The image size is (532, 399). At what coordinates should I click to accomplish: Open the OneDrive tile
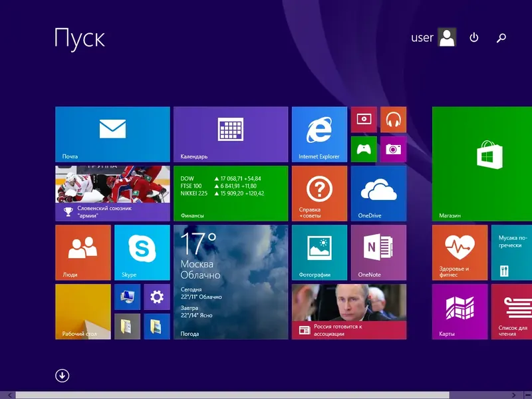(x=378, y=194)
